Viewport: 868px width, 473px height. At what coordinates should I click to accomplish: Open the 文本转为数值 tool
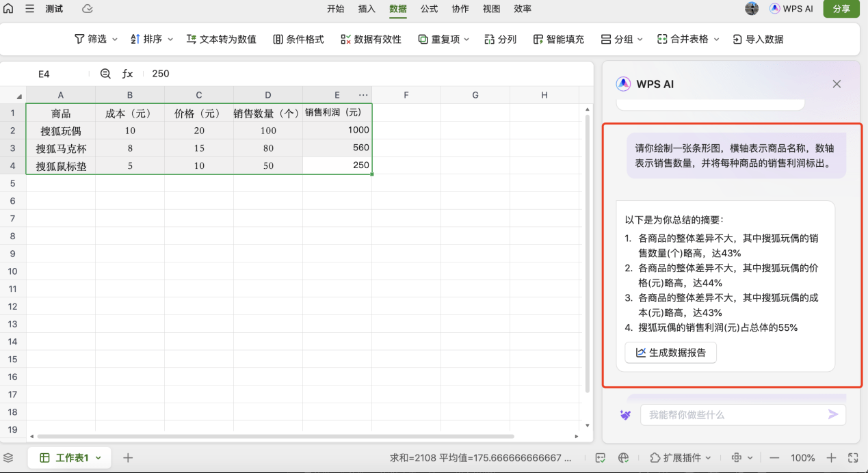[x=222, y=39]
